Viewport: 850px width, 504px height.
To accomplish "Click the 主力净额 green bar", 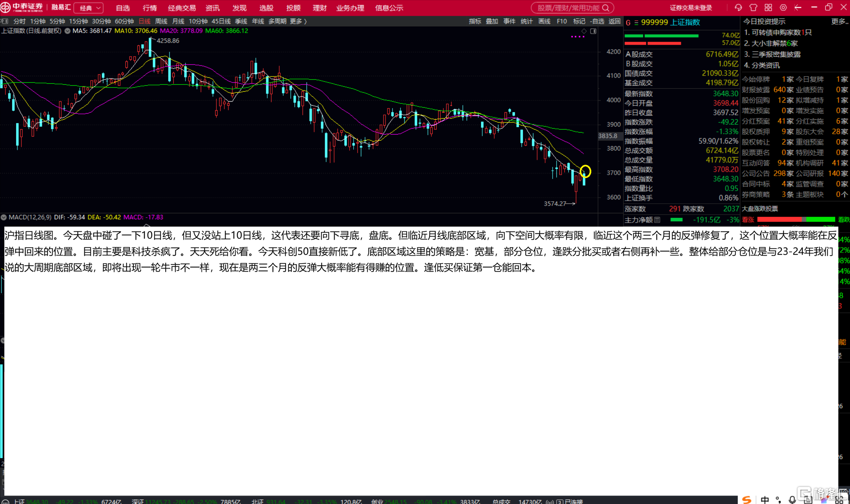I will [676, 220].
